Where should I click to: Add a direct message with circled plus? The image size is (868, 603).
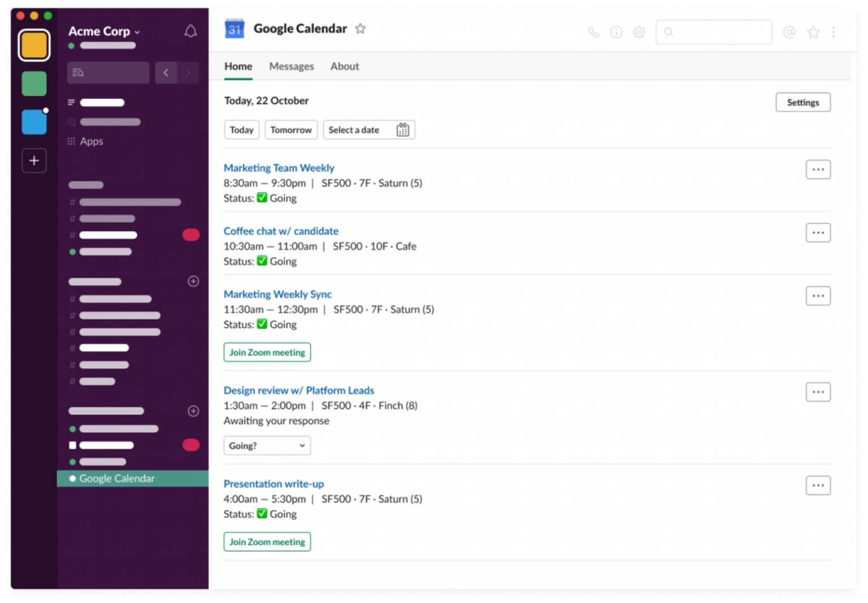[193, 411]
